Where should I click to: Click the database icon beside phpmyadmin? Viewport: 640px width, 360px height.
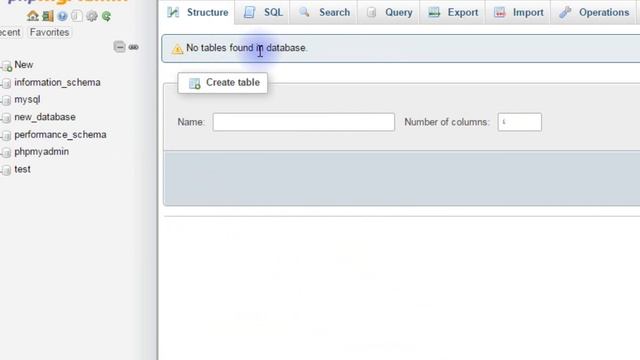pyautogui.click(x=6, y=153)
